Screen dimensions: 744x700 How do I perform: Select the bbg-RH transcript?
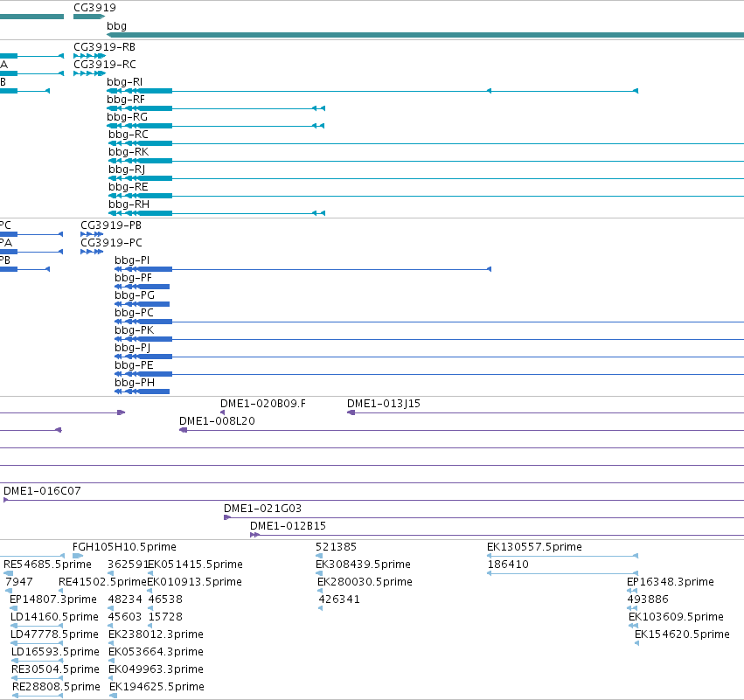coord(217,213)
